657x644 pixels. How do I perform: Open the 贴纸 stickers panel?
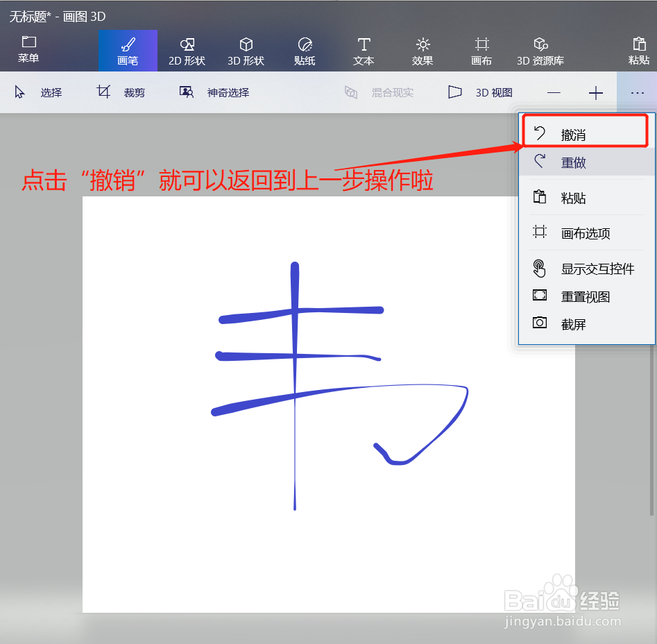(x=304, y=51)
